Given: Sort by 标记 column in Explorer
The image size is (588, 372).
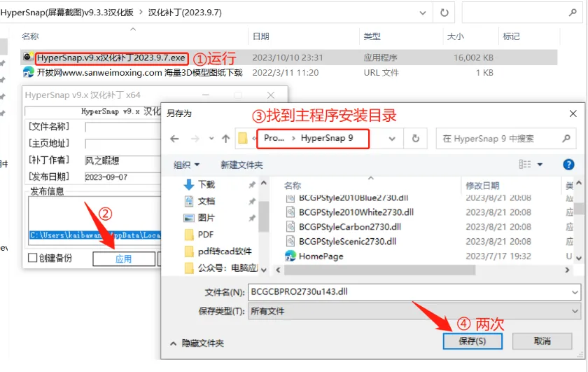Looking at the screenshot, I should (511, 36).
